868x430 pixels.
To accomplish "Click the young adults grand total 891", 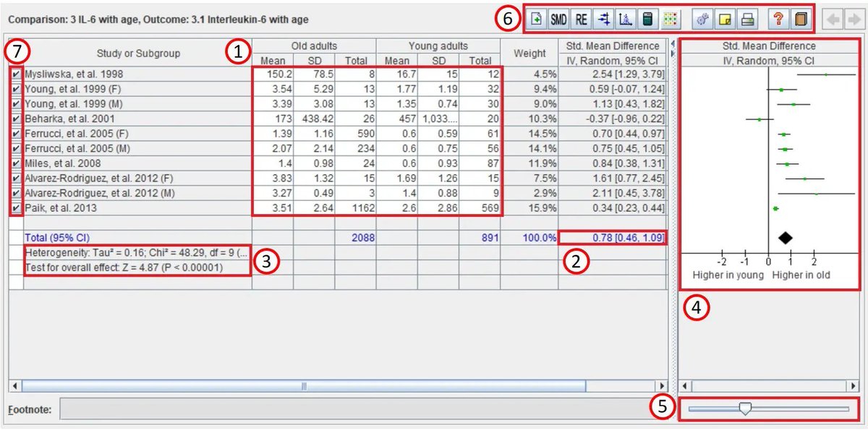I will click(480, 237).
